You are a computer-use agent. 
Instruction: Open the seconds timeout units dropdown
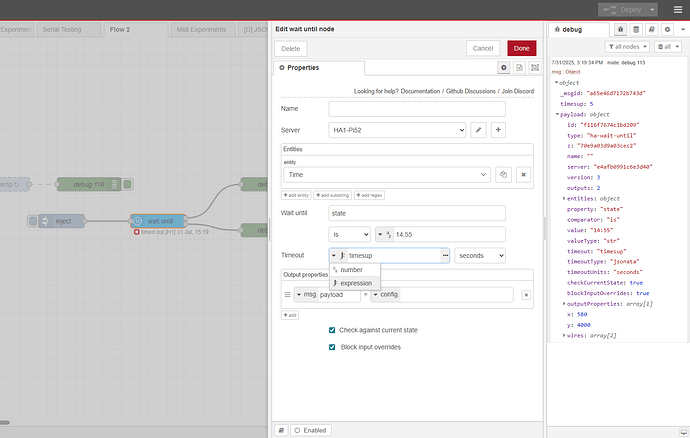coord(481,255)
